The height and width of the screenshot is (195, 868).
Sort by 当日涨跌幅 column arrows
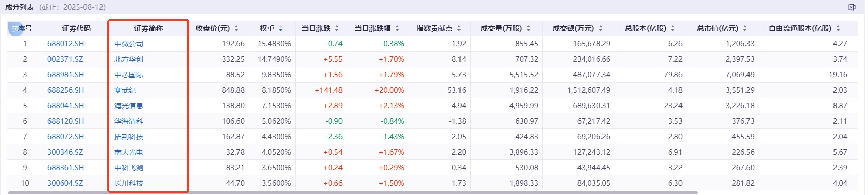tap(397, 28)
